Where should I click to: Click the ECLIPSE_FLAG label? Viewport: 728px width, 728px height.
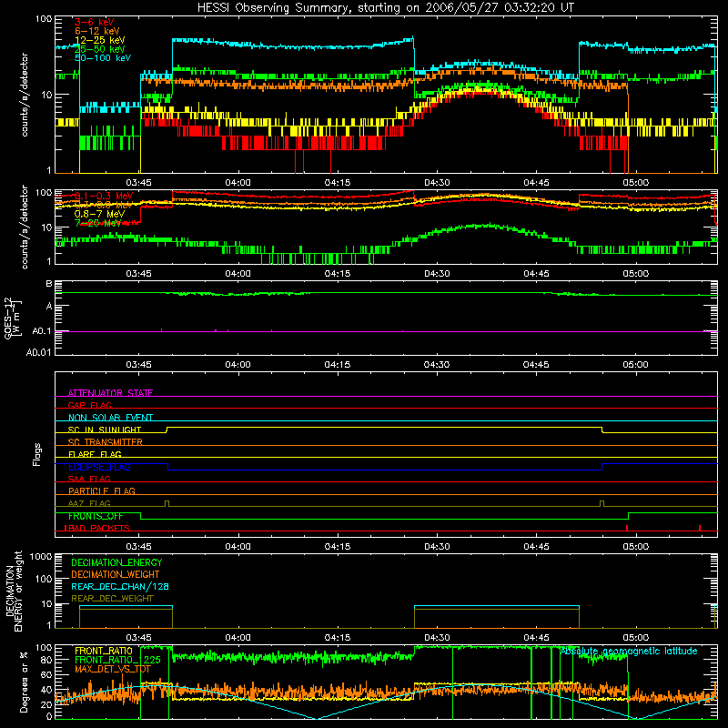[99, 467]
